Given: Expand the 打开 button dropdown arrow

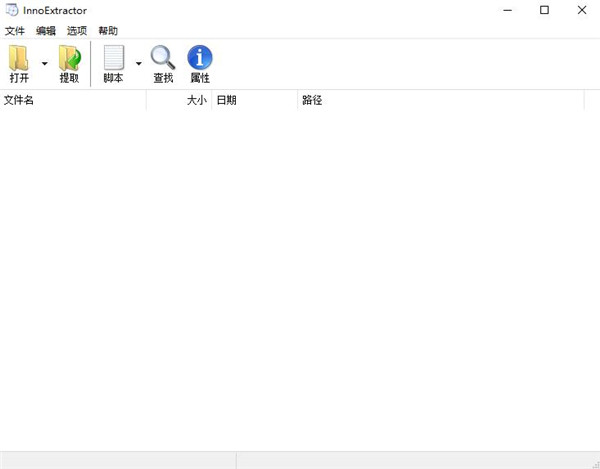Looking at the screenshot, I should click(x=45, y=64).
